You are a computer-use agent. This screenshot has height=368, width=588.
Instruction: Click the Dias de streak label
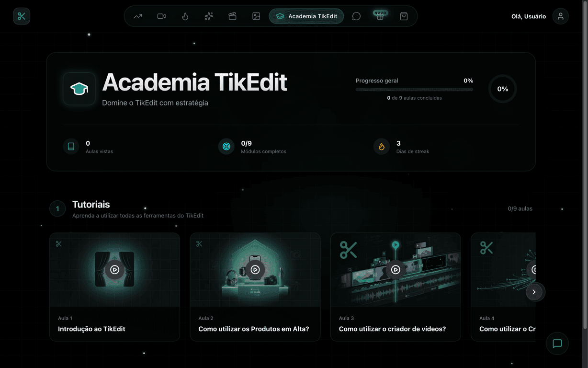pyautogui.click(x=413, y=151)
